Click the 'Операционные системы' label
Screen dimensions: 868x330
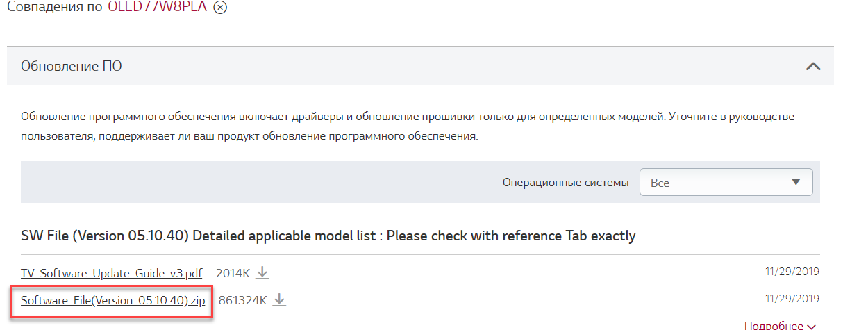coord(565,183)
